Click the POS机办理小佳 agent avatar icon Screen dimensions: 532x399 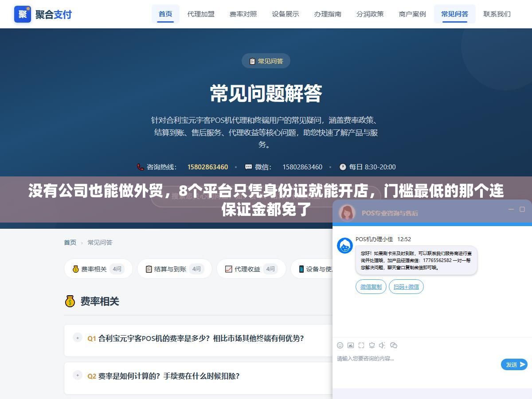(x=345, y=246)
